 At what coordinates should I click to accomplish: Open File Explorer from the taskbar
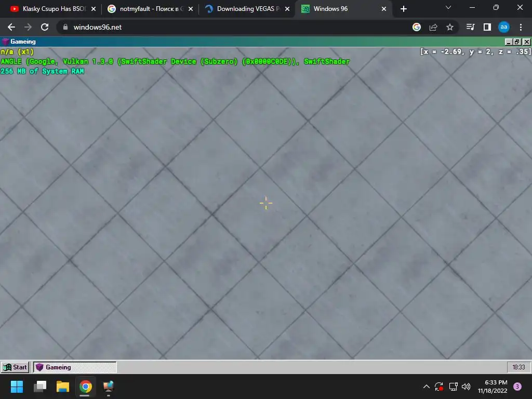(63, 387)
